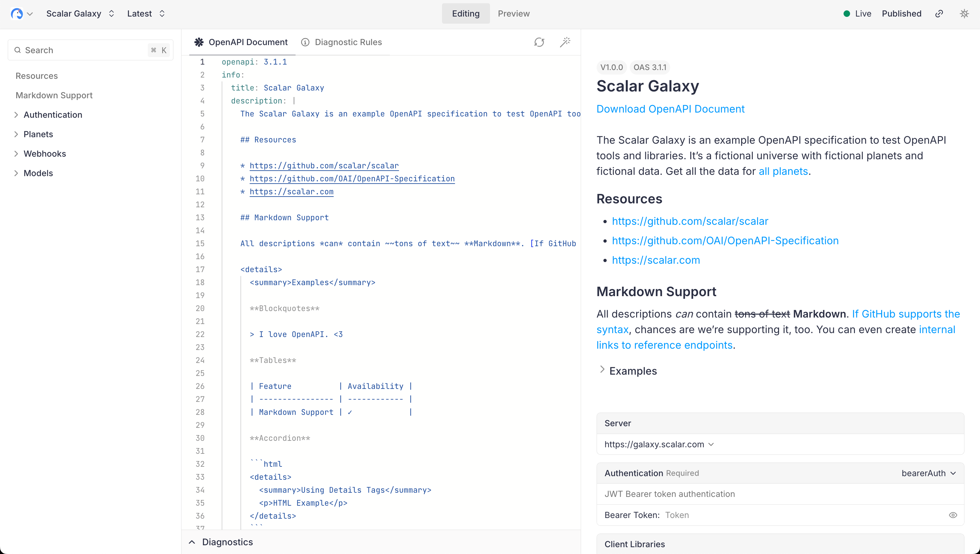
Task: Click the ⌘ K search shortcut badge
Action: tap(159, 50)
